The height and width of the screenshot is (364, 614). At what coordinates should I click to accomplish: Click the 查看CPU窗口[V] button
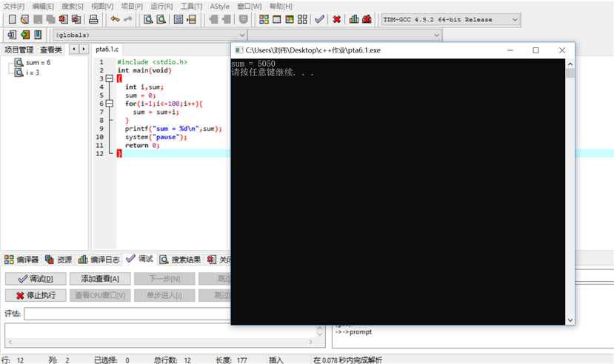(100, 296)
